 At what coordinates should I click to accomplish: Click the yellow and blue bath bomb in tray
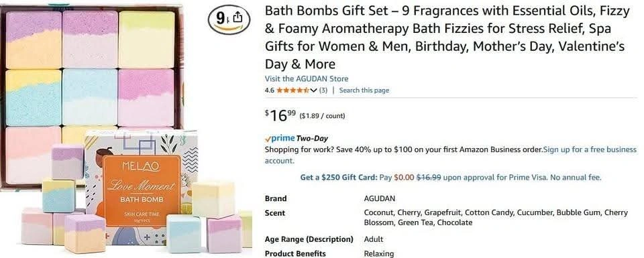coord(34,97)
